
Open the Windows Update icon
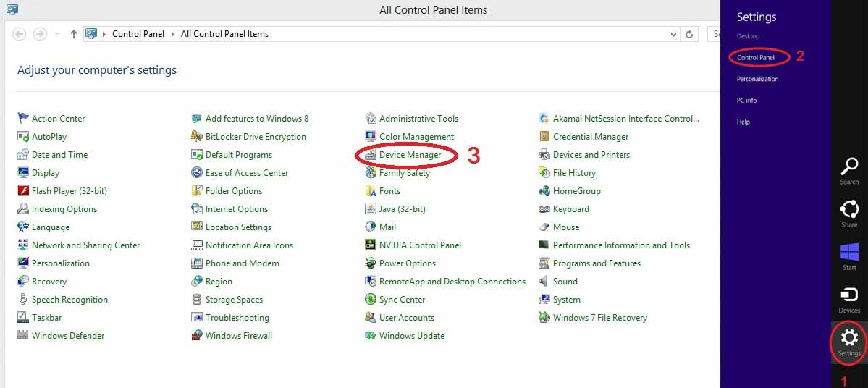tap(371, 335)
